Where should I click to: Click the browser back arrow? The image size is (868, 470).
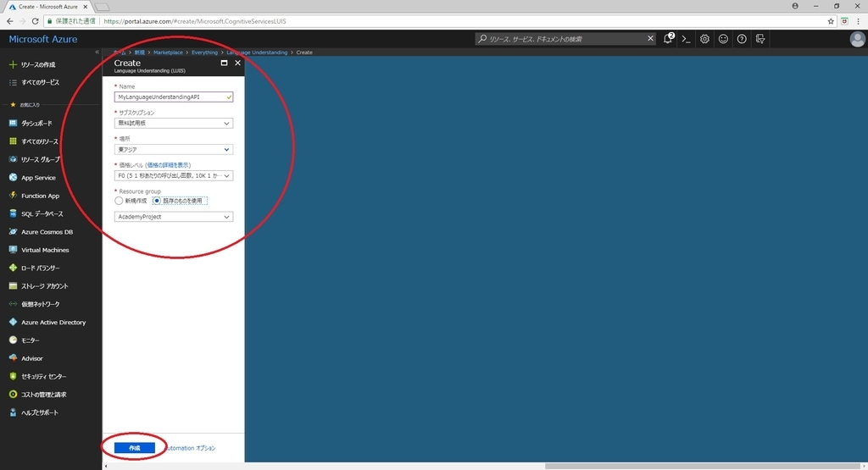9,21
